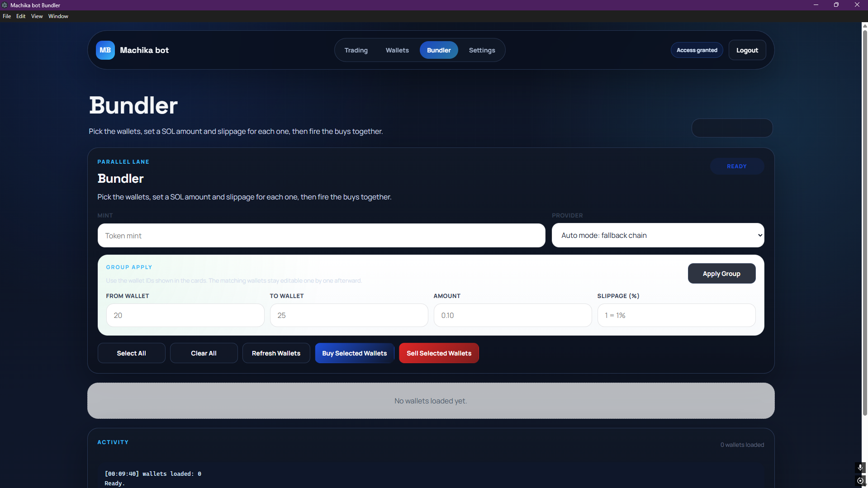Image resolution: width=868 pixels, height=488 pixels.
Task: Open the View menu
Action: pyautogui.click(x=37, y=16)
